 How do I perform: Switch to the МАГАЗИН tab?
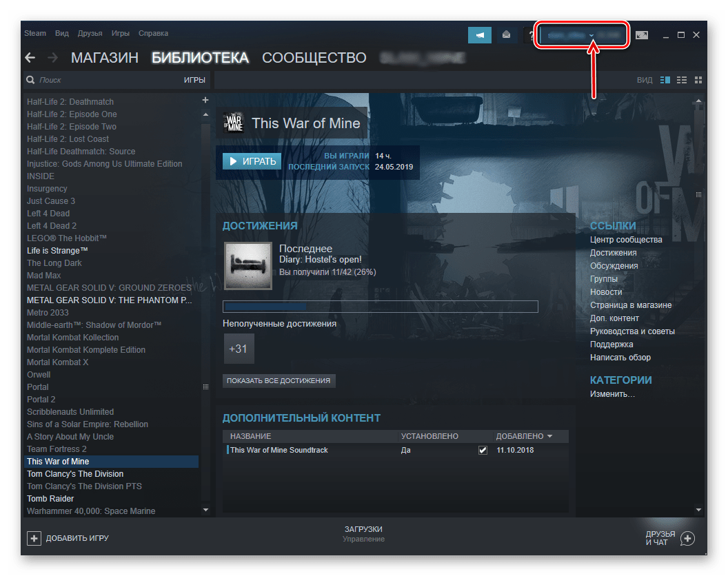[x=105, y=58]
